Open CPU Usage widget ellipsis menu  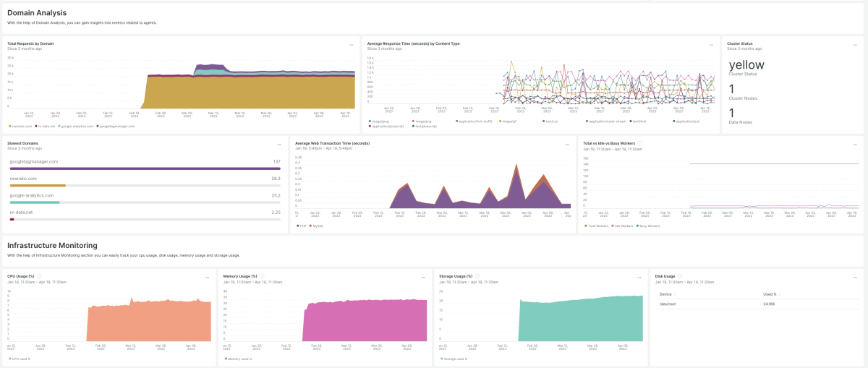coord(208,277)
